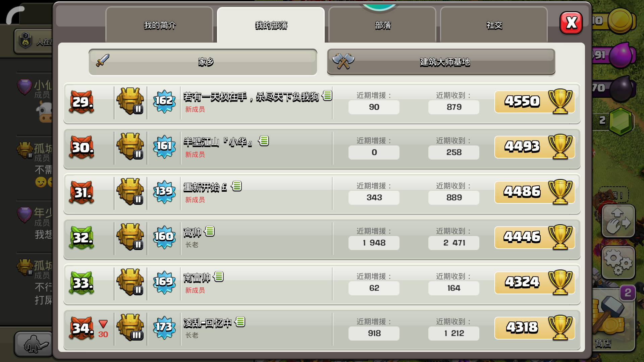Select member row 半壁江山『小华』

pos(322,148)
